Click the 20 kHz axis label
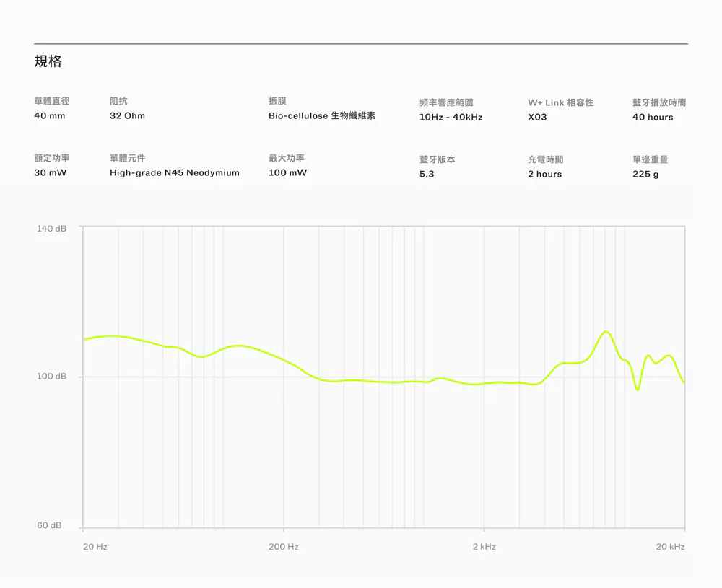This screenshot has height=588, width=722. point(670,548)
